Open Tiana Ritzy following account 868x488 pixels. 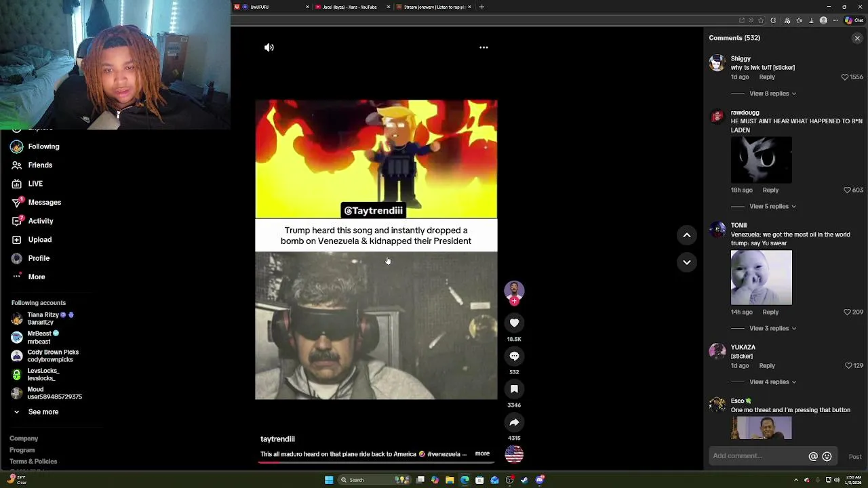click(43, 319)
